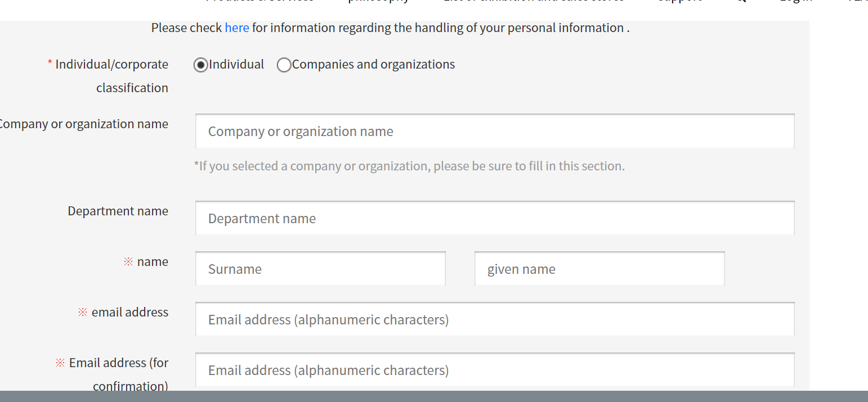Image resolution: width=868 pixels, height=402 pixels.
Task: Open the search icon in top navigation
Action: (x=741, y=2)
